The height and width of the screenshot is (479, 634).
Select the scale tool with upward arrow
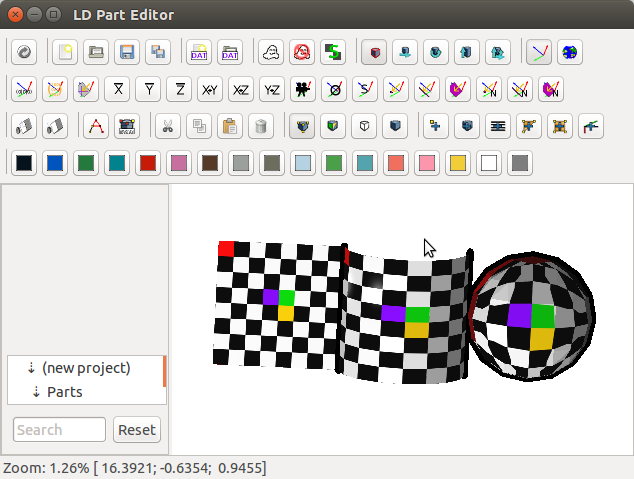tap(467, 52)
